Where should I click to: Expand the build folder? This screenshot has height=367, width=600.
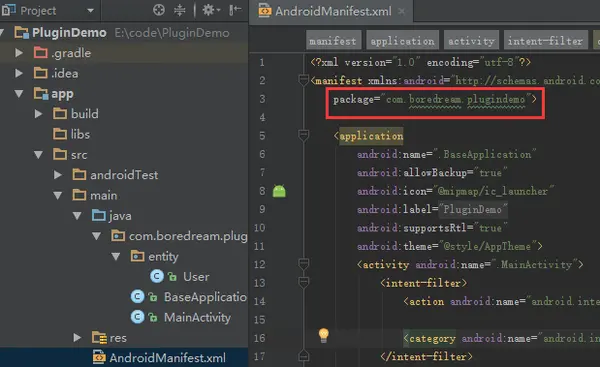click(x=38, y=114)
